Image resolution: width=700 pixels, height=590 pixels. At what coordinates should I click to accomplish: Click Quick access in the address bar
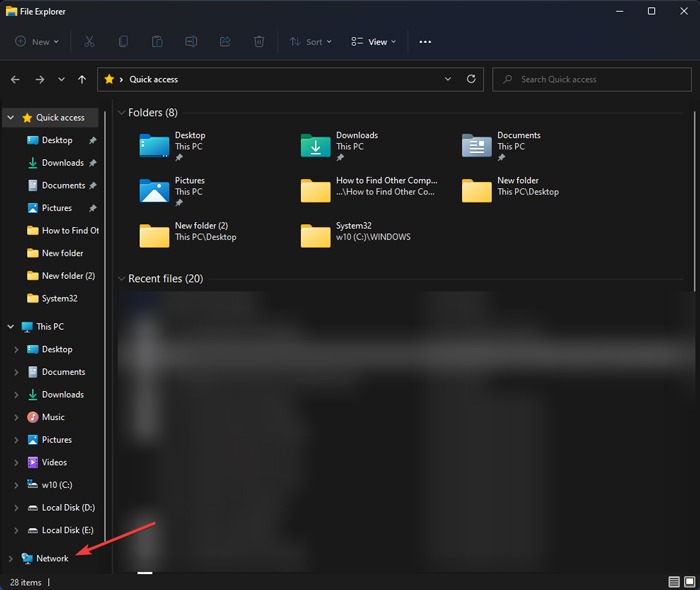pos(154,79)
